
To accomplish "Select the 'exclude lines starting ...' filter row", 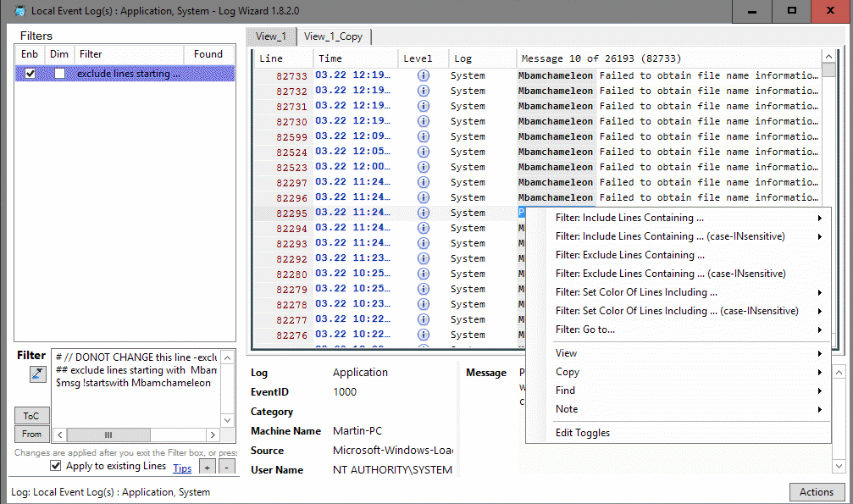I will (125, 74).
